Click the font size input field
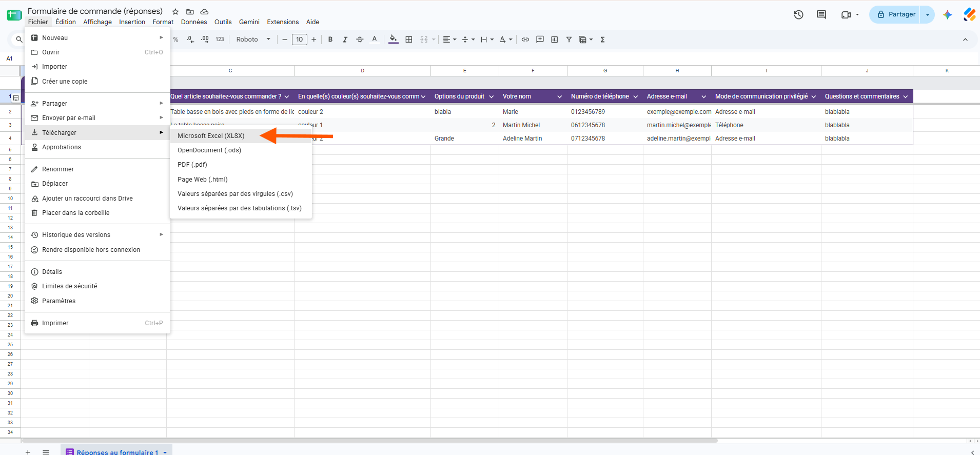Screen dimensions: 980x455 point(300,39)
